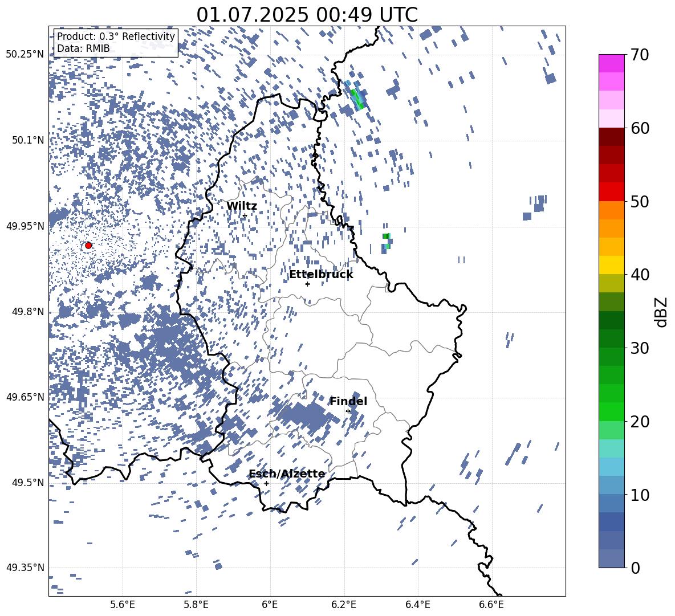Click the 60 dBZ colorbar tick label

pos(640,128)
